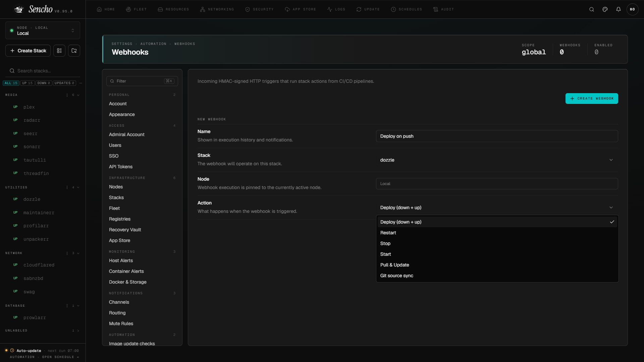Open the Fleet section
Screen dimensions: 644x362
[136, 9]
